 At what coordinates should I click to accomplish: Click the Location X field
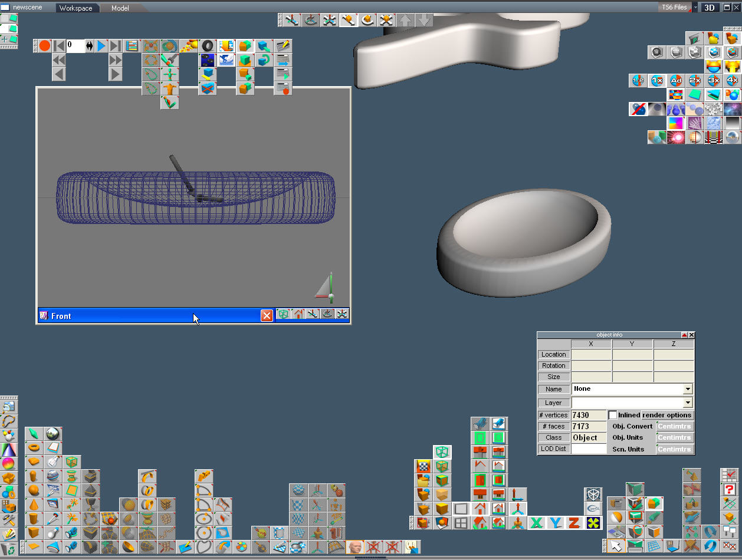(591, 354)
